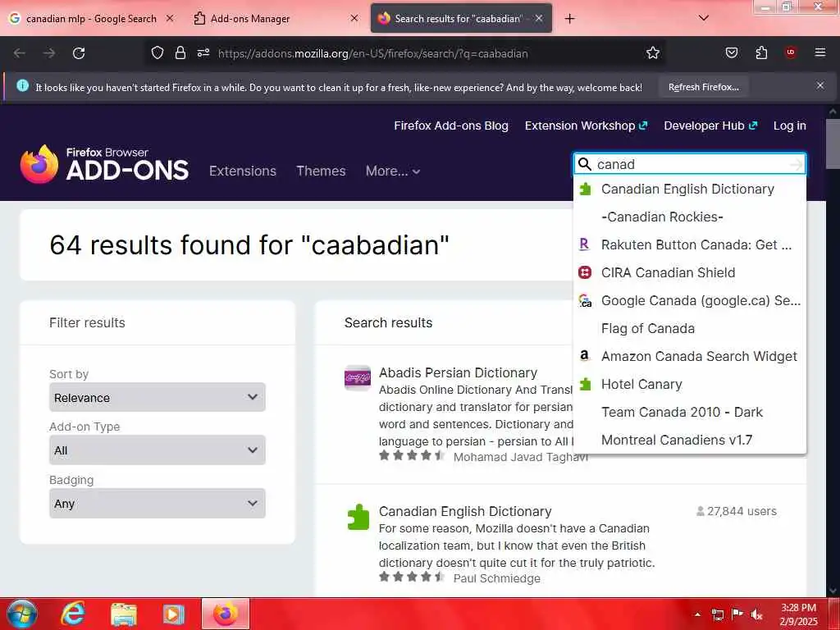Choose Rakuten Button Canada suggestion
Viewport: 840px width, 630px height.
tap(690, 244)
